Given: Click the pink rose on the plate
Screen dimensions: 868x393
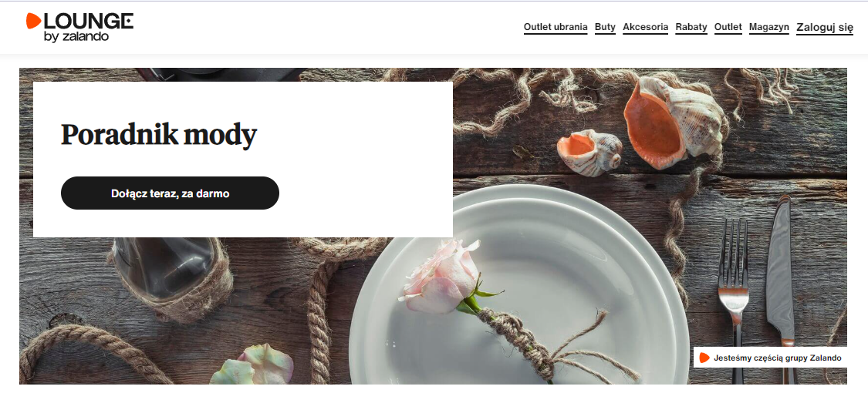Looking at the screenshot, I should click(440, 277).
